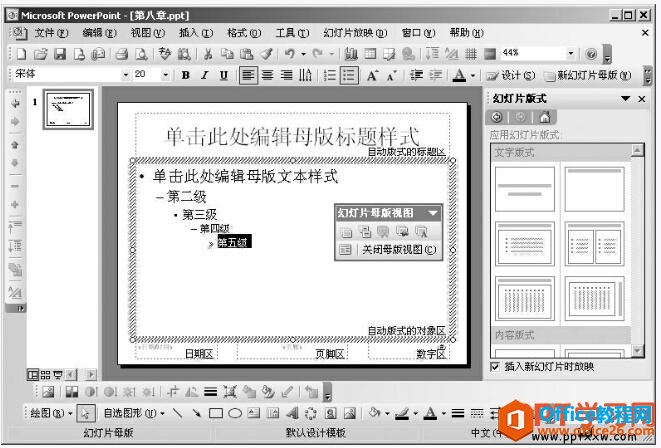This screenshot has width=661, height=448.
Task: Open the 帮助 Help menu
Action: pyautogui.click(x=466, y=33)
